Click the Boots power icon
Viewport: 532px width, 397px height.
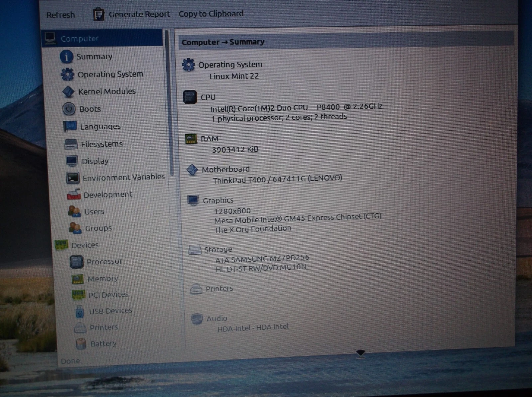tap(69, 109)
